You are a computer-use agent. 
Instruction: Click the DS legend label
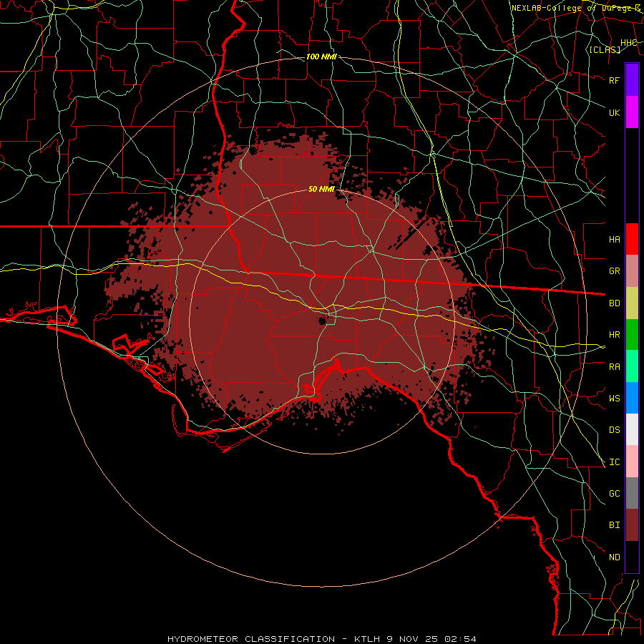[614, 430]
